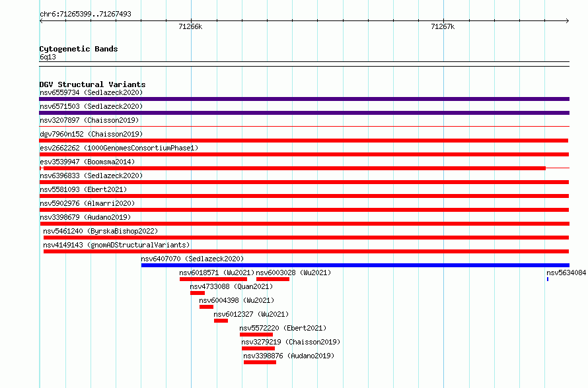Click the red bar for esv2662262

pyautogui.click(x=304, y=154)
